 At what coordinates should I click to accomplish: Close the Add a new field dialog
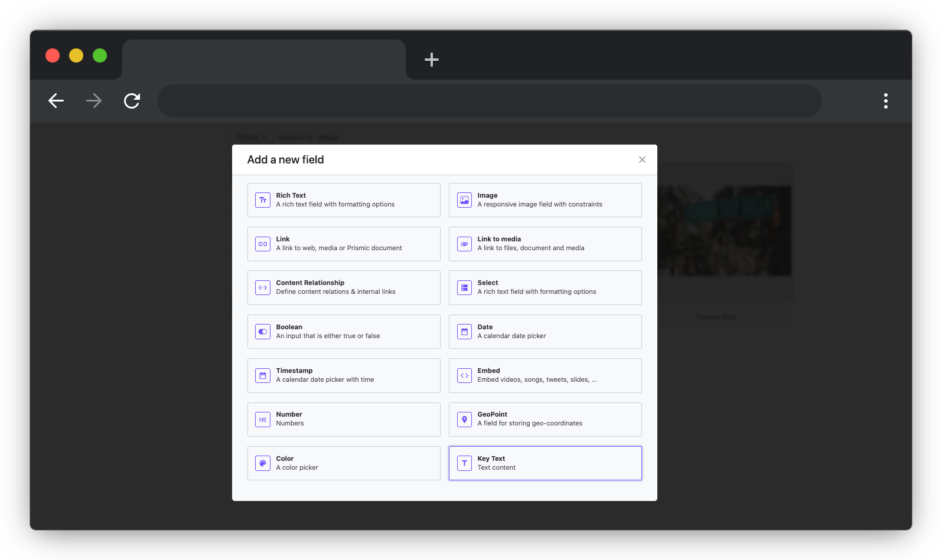coord(642,160)
